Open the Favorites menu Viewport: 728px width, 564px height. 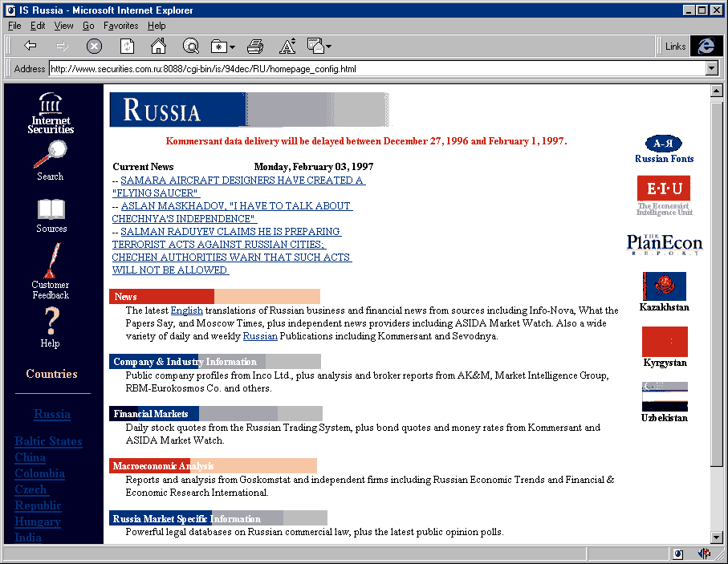coord(120,26)
